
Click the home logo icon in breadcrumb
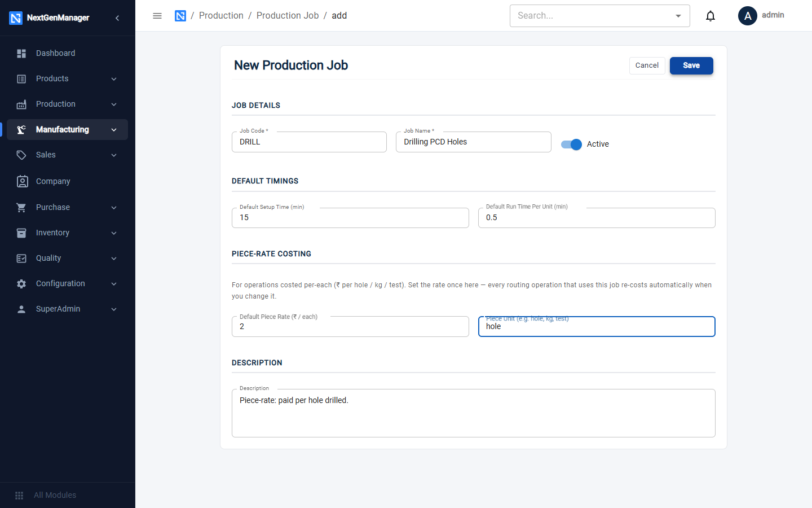(x=180, y=16)
